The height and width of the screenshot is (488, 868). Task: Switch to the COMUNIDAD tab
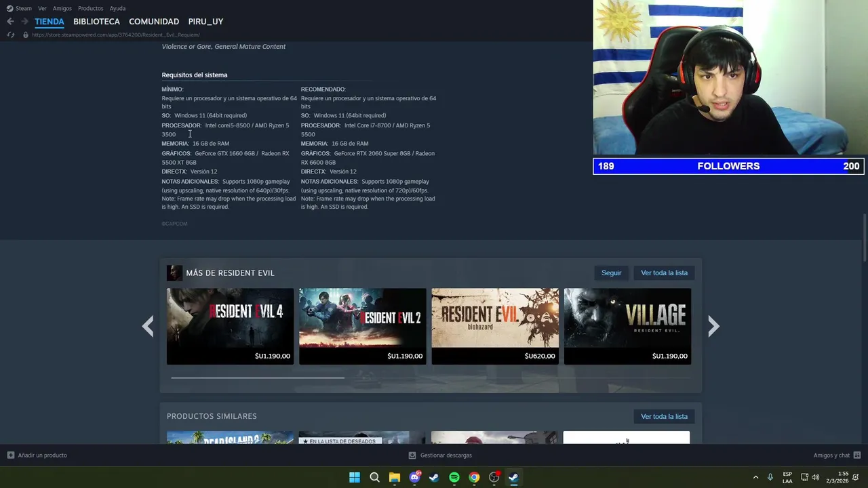[x=154, y=22]
